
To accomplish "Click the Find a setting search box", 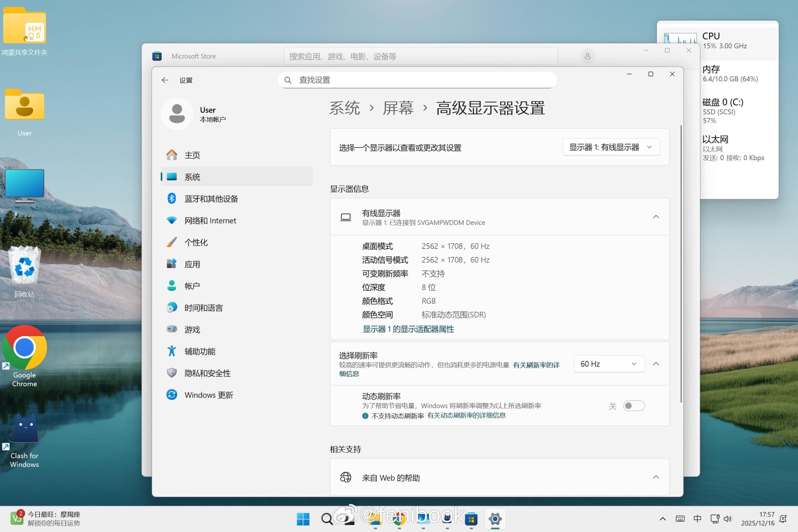I will click(417, 80).
